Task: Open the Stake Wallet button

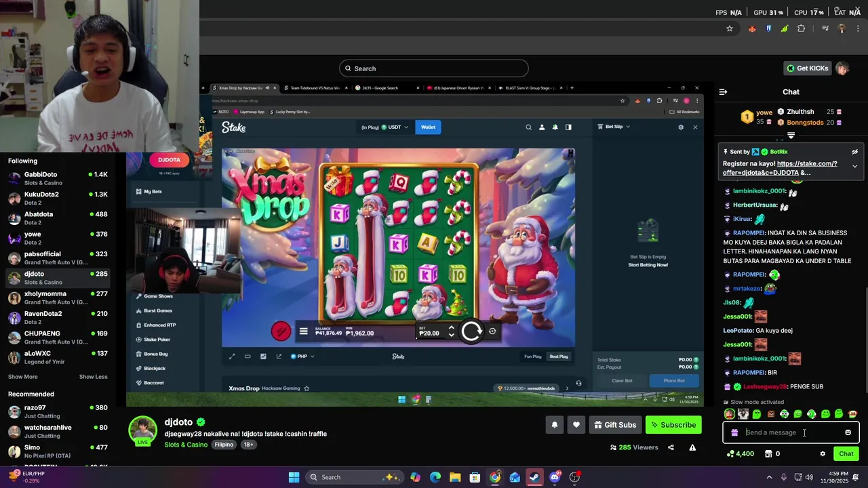Action: [x=428, y=127]
